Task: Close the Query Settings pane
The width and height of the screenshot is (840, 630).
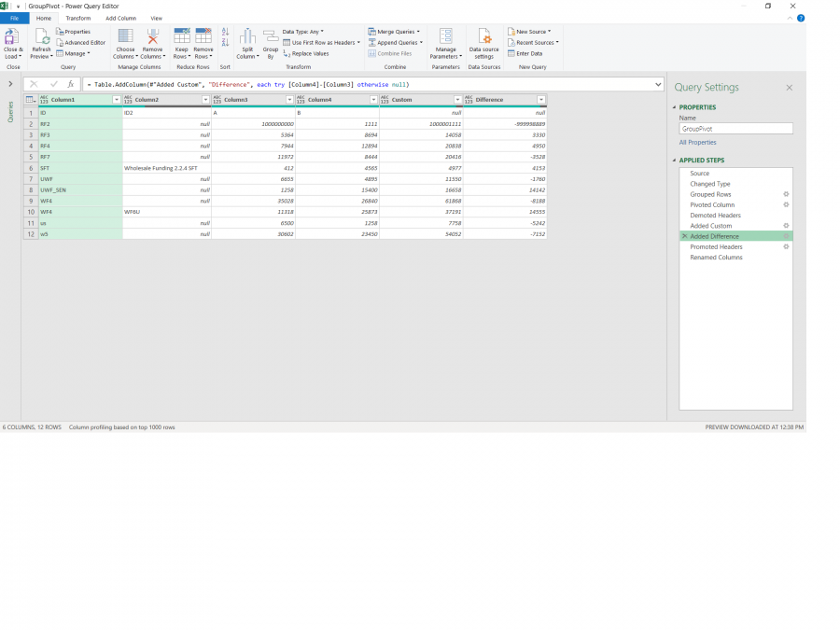Action: coord(789,88)
